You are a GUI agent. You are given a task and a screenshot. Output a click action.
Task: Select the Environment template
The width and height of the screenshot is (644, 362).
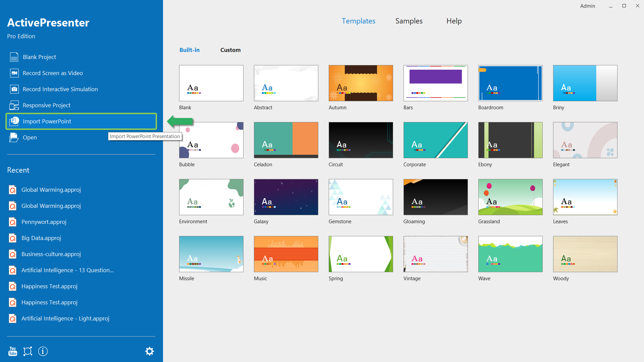click(211, 197)
